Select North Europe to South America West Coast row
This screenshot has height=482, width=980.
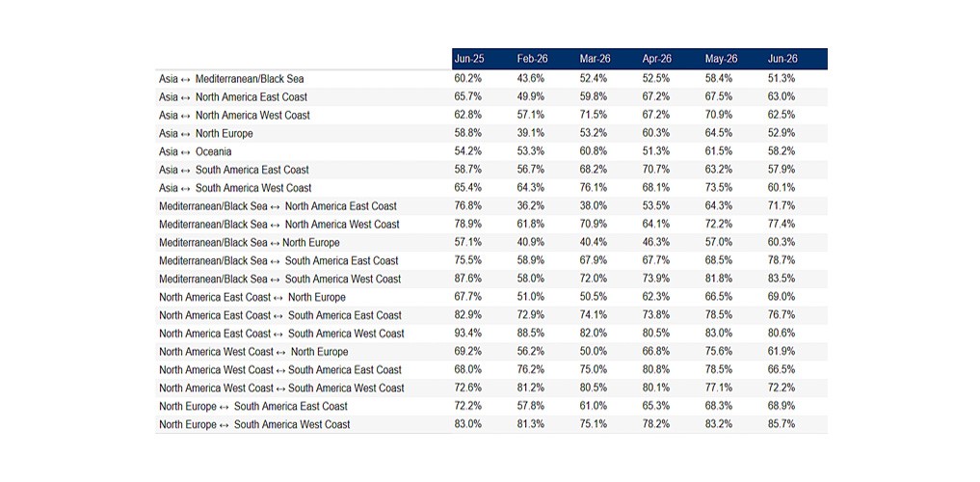(491, 424)
